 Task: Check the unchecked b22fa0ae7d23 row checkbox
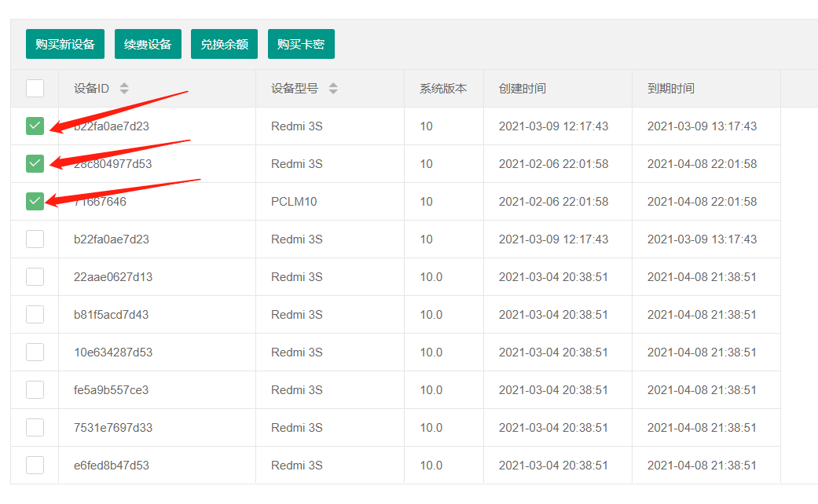(35, 239)
